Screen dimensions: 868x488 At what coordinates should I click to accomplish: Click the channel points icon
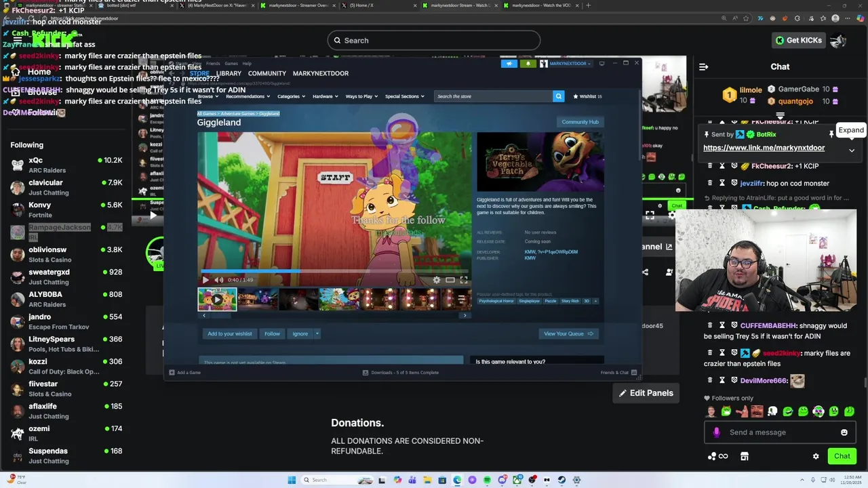click(x=717, y=456)
